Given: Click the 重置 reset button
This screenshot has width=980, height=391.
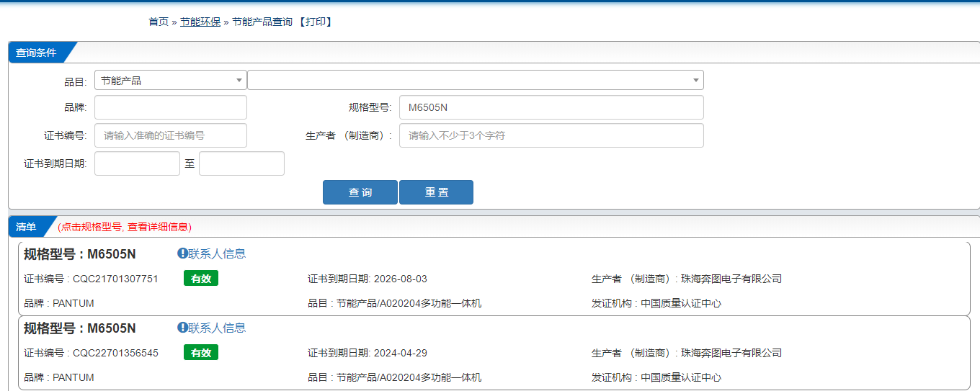Looking at the screenshot, I should click(x=436, y=192).
